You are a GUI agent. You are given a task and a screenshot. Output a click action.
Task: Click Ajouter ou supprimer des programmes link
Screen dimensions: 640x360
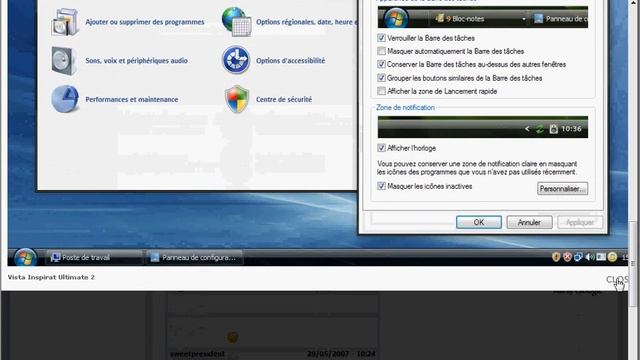click(x=145, y=22)
